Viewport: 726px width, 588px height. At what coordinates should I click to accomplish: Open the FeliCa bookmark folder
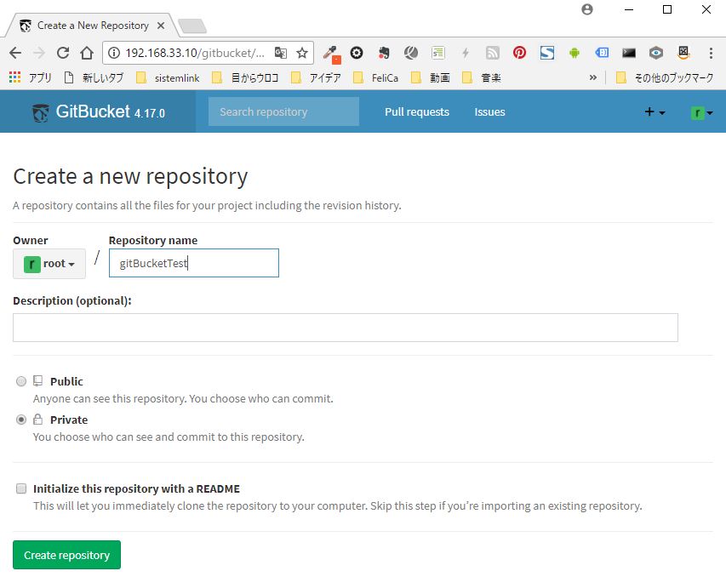click(x=375, y=77)
